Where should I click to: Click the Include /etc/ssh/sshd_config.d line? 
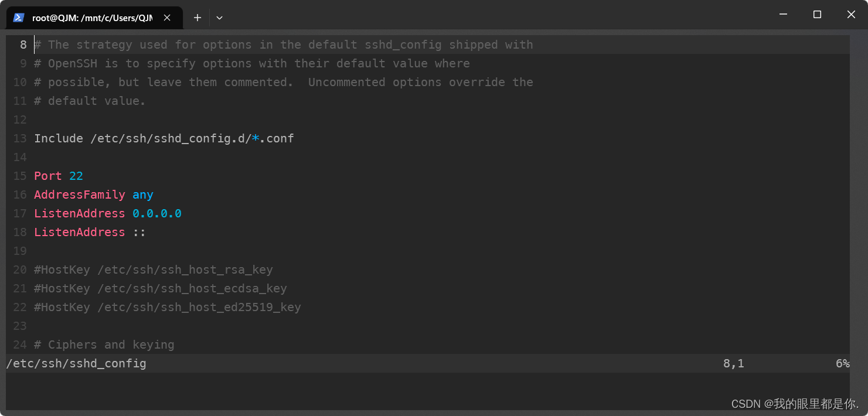tap(164, 138)
